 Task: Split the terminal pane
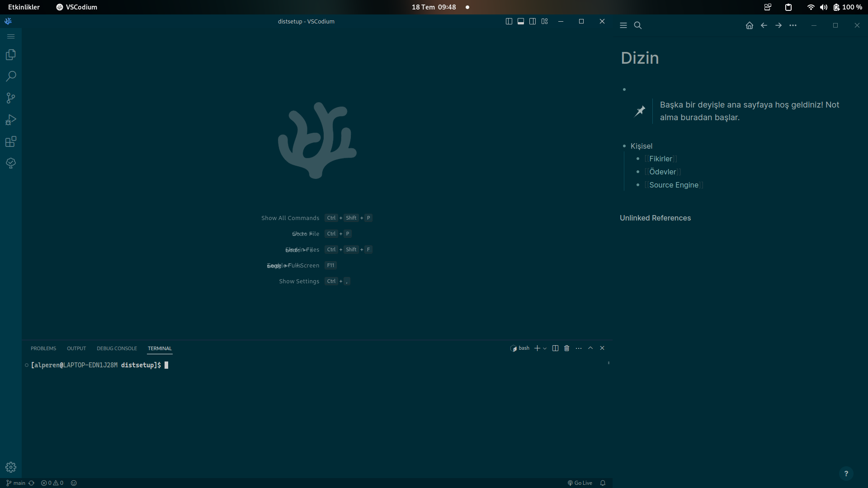[555, 348]
